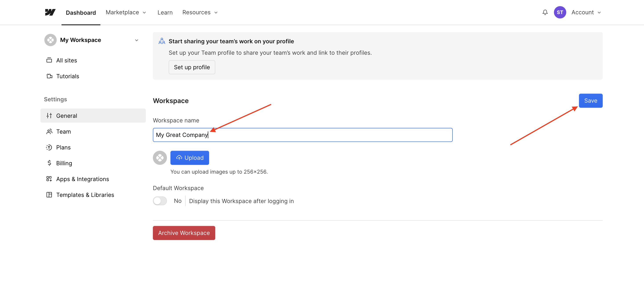
Task: Expand the Marketplace dropdown
Action: (126, 12)
